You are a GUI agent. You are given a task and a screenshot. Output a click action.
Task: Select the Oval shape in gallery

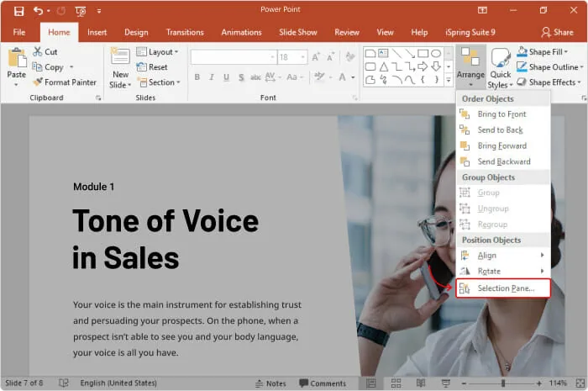pyautogui.click(x=436, y=53)
